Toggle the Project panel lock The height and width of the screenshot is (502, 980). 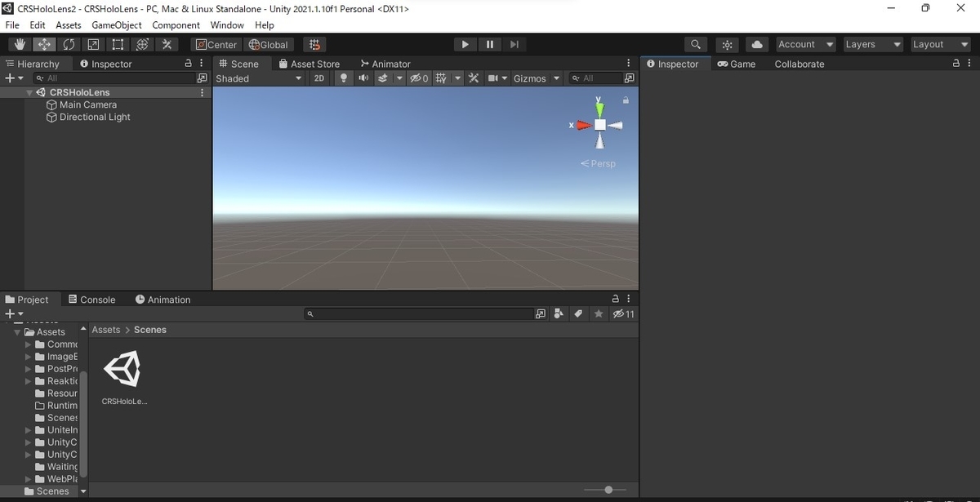(616, 300)
